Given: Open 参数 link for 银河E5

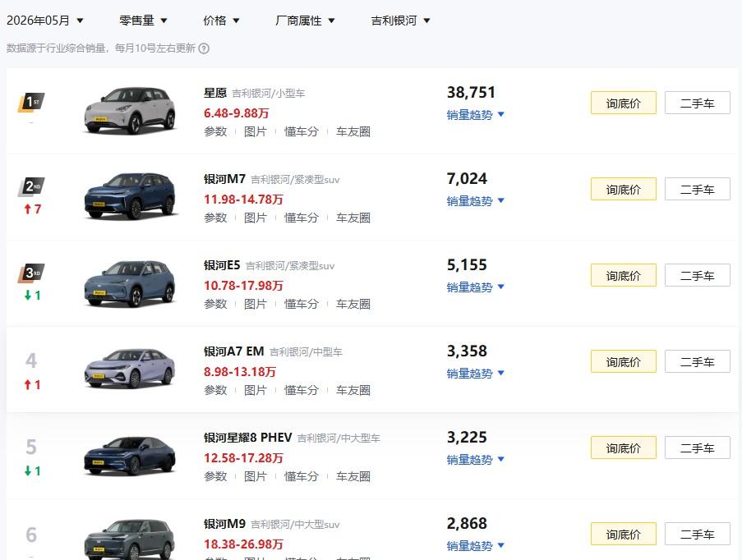Looking at the screenshot, I should (215, 304).
